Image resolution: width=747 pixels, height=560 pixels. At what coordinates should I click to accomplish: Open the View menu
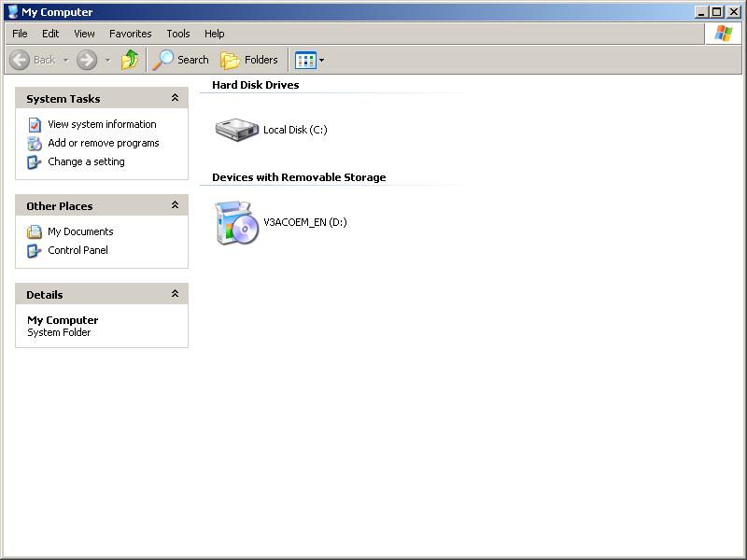(x=84, y=33)
